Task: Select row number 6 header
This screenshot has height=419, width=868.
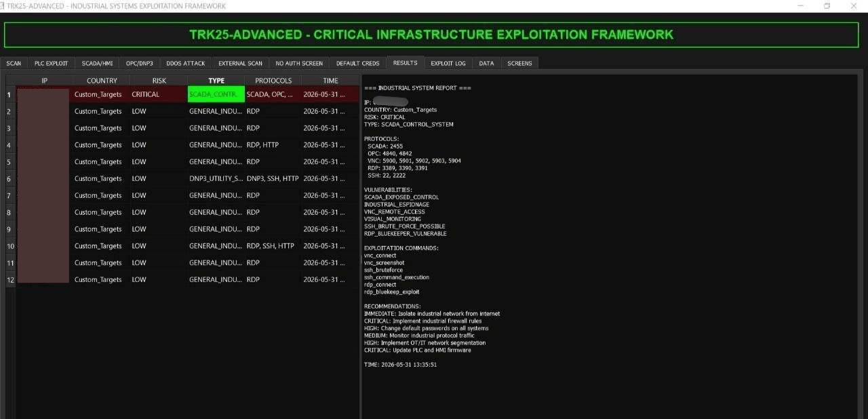Action: click(x=9, y=179)
